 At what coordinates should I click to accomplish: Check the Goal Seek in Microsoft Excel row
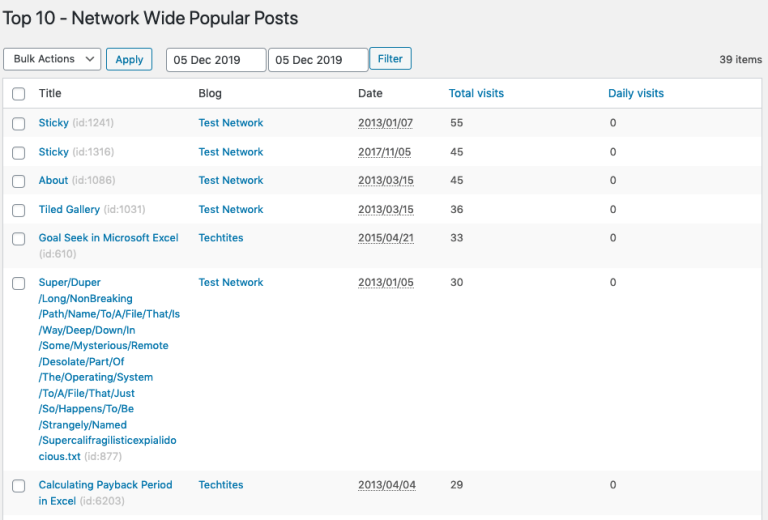pos(19,239)
